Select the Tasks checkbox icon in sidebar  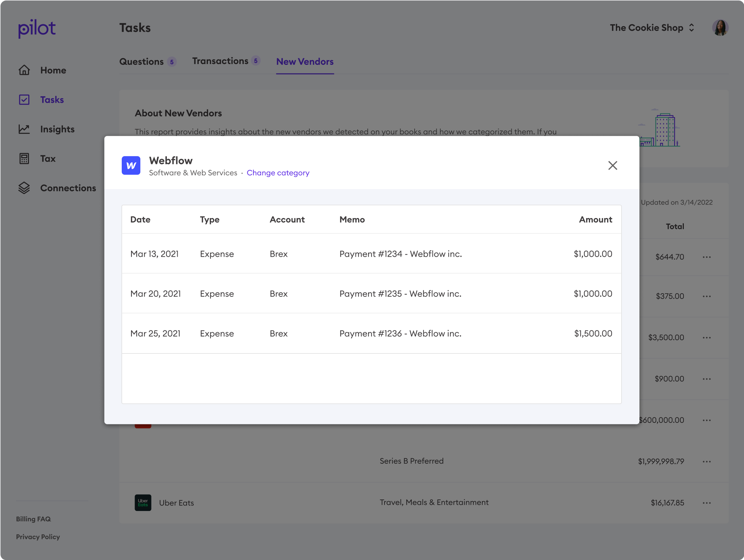point(24,100)
